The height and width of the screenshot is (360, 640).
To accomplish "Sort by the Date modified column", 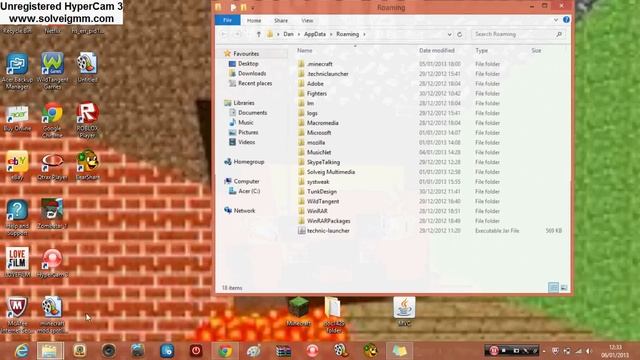I will coord(437,51).
